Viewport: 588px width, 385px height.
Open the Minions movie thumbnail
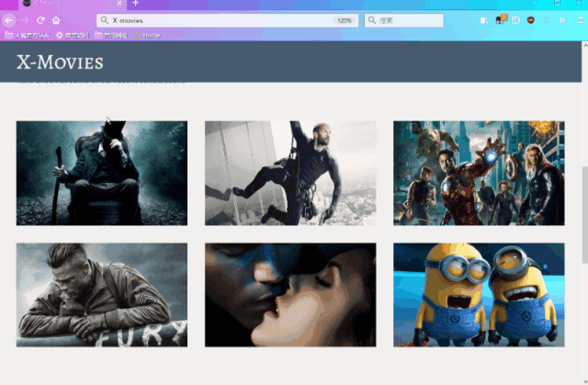479,295
